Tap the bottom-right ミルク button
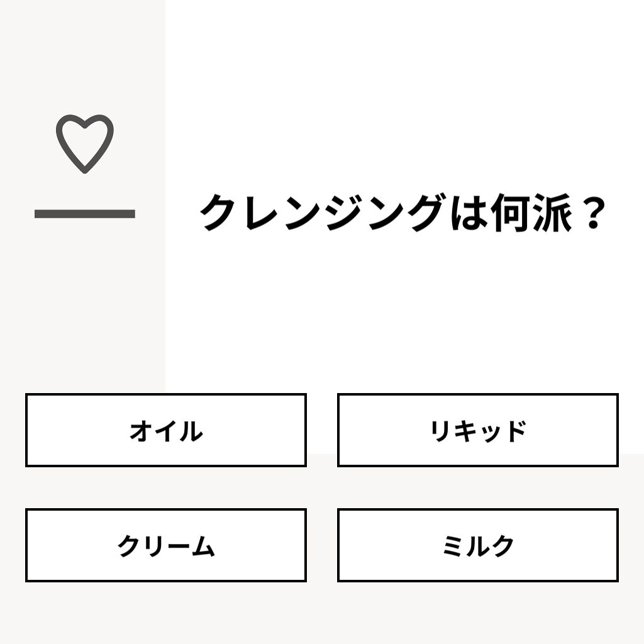Viewport: 644px width, 644px height. 478,546
